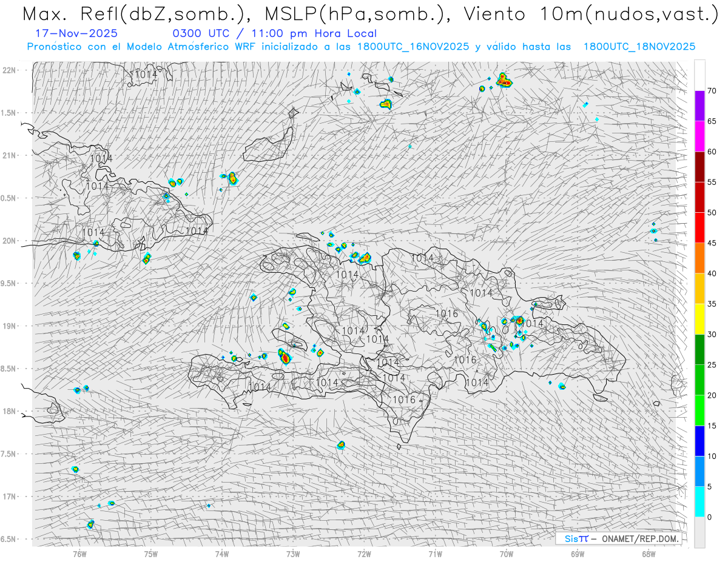This screenshot has width=728, height=562.
Task: Select the dark red 55–60 dBZ swatch
Action: coord(699,167)
